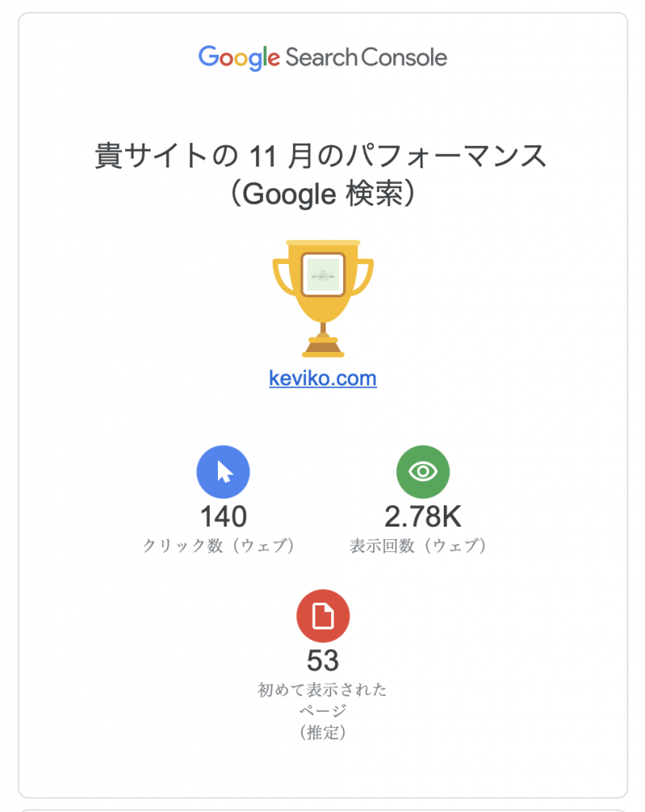
Task: Click the （推定） label text
Action: (323, 733)
